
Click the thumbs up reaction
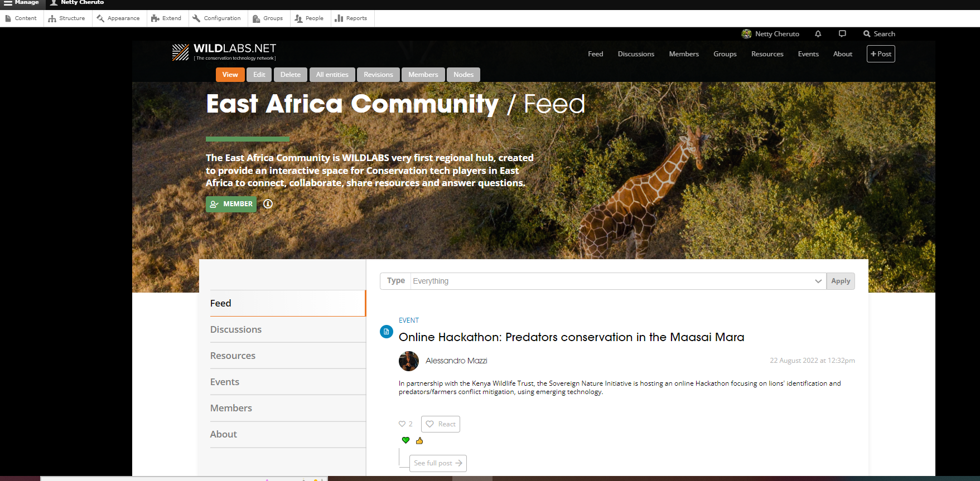point(419,440)
